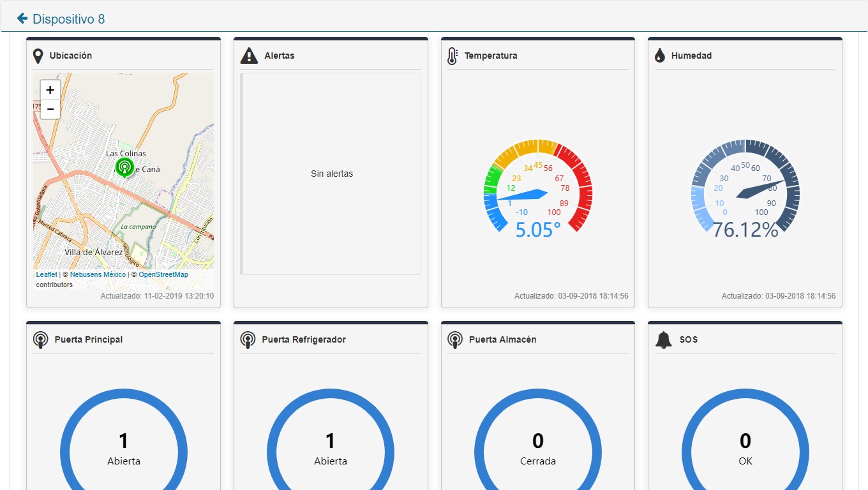Zoom out on the map
The image size is (868, 490).
50,109
